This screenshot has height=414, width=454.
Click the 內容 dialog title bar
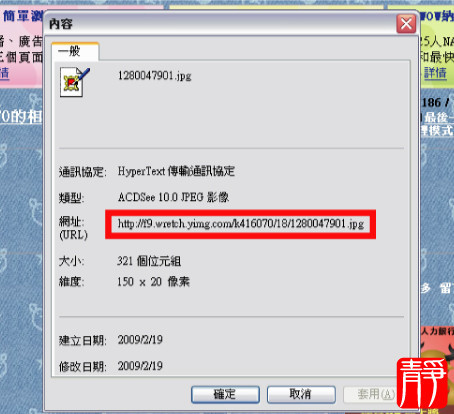click(220, 24)
